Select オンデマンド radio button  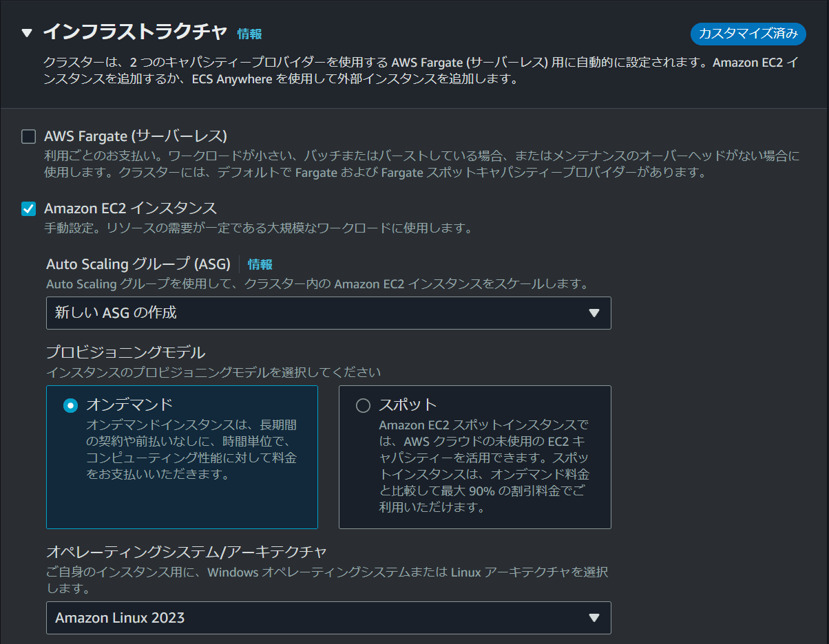pos(70,405)
